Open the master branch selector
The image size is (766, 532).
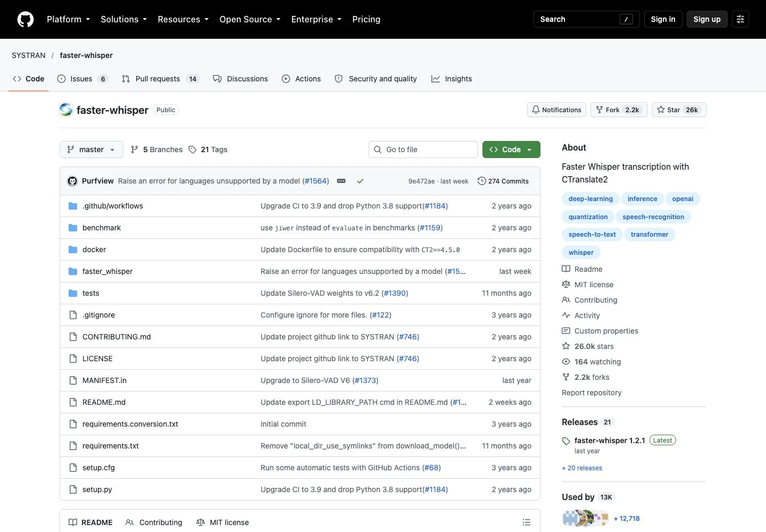coord(91,149)
